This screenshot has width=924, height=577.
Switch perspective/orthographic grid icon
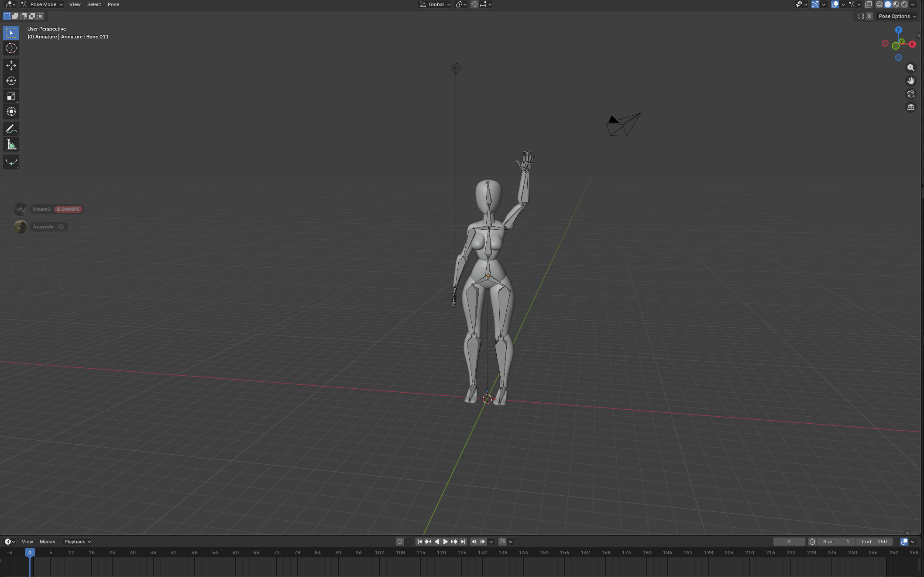[910, 107]
